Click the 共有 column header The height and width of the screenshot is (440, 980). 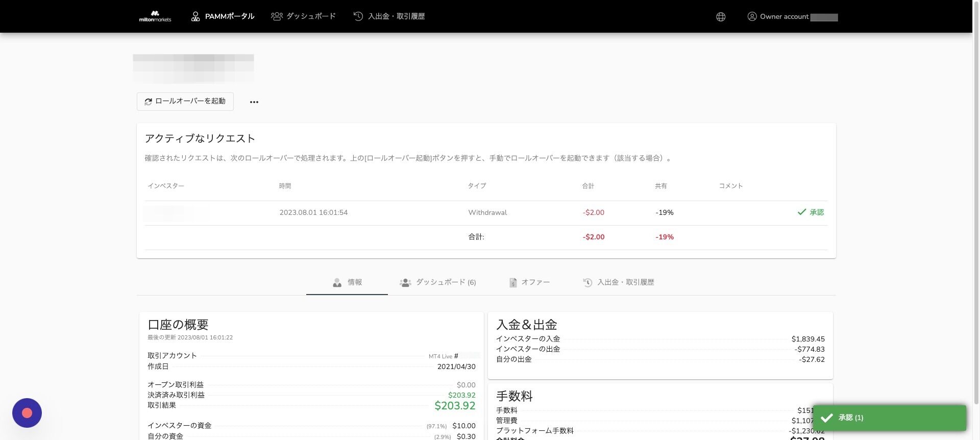661,186
